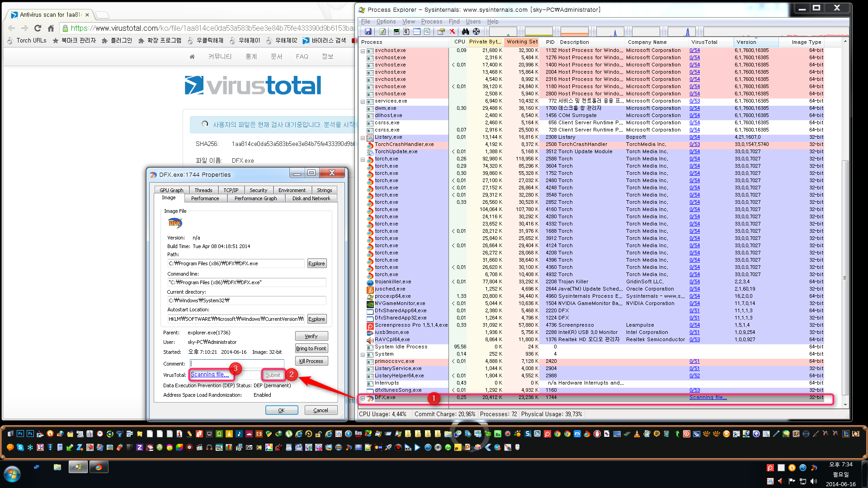Close the Antivirus scan browser tab
The image size is (868, 488).
(x=87, y=15)
